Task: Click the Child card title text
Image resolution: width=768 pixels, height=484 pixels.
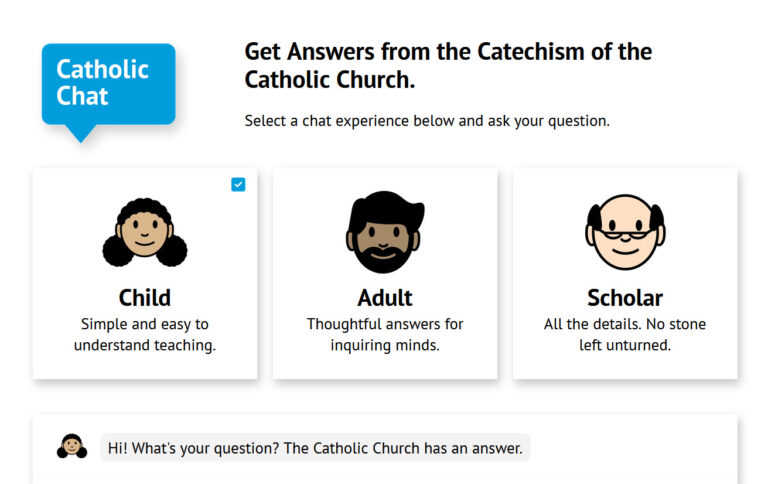Action: point(145,298)
